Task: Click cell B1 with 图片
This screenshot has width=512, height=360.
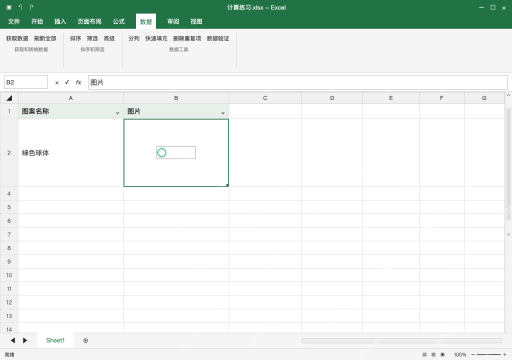Action: 176,111
